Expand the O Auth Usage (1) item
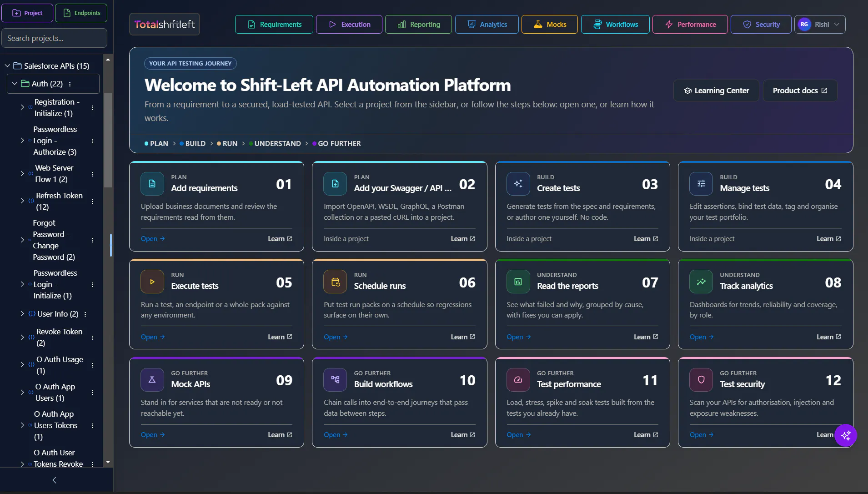The width and height of the screenshot is (868, 494). coord(22,365)
